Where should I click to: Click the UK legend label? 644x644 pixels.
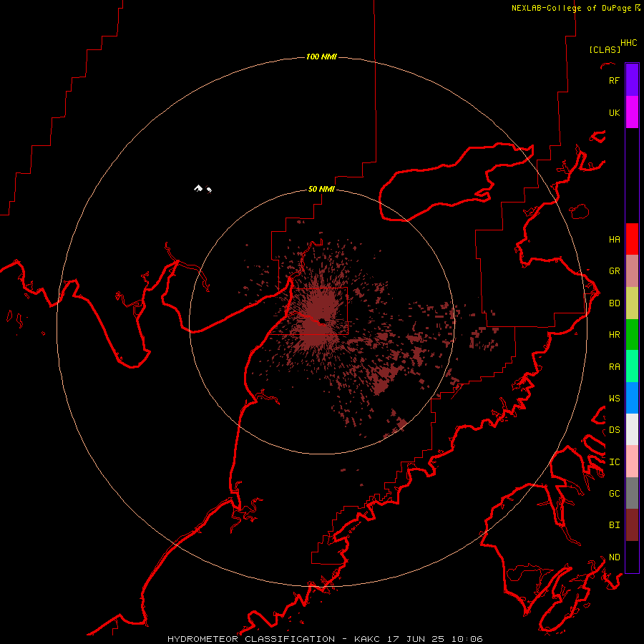click(x=614, y=112)
